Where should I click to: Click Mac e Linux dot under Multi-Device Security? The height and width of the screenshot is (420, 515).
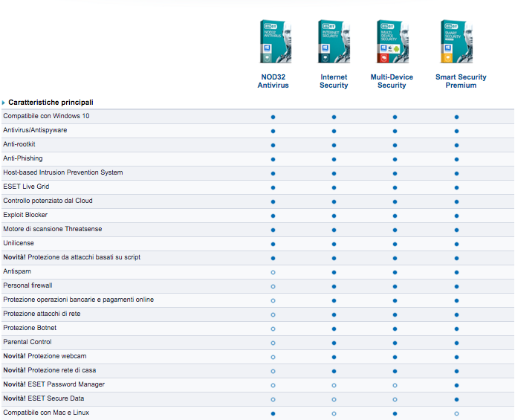point(395,413)
